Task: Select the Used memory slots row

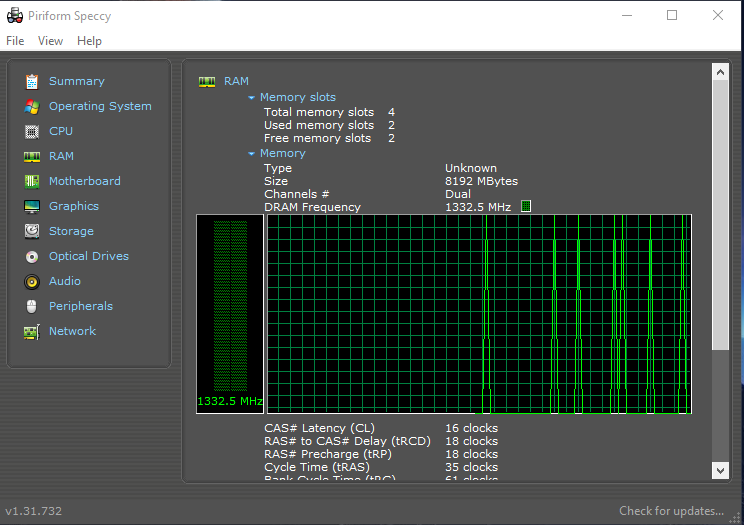Action: pos(329,125)
